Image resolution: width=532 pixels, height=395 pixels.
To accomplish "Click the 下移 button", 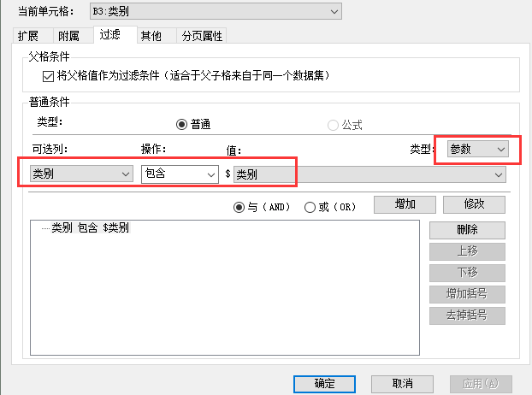I will coord(467,273).
